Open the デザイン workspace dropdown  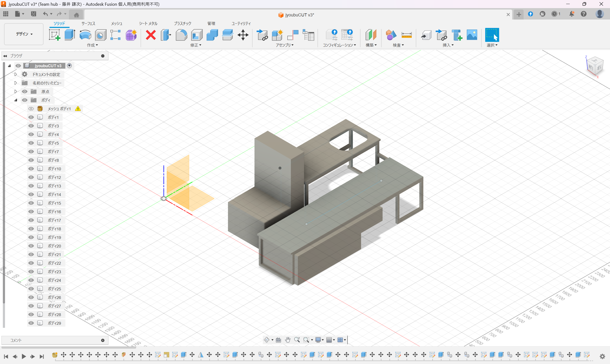pos(24,34)
